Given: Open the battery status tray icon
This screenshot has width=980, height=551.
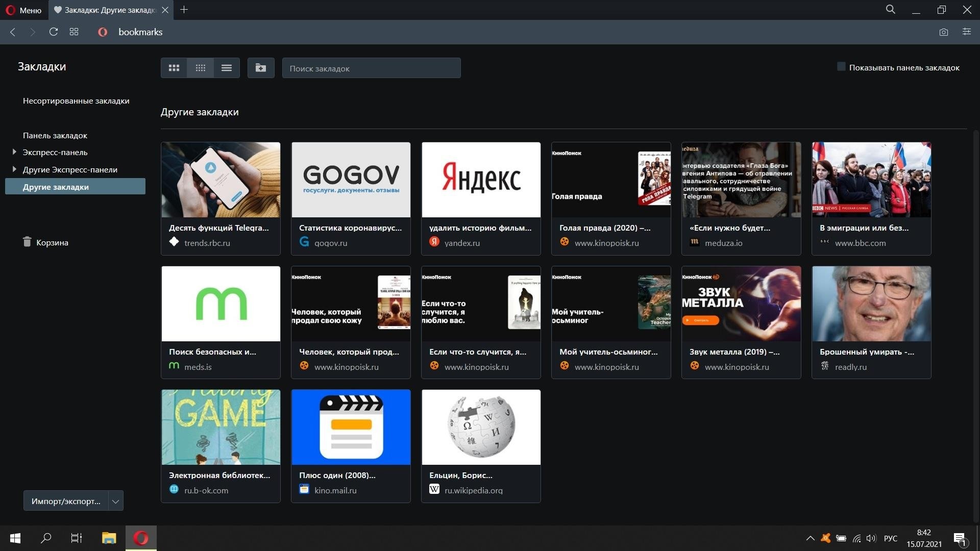Looking at the screenshot, I should [x=841, y=538].
